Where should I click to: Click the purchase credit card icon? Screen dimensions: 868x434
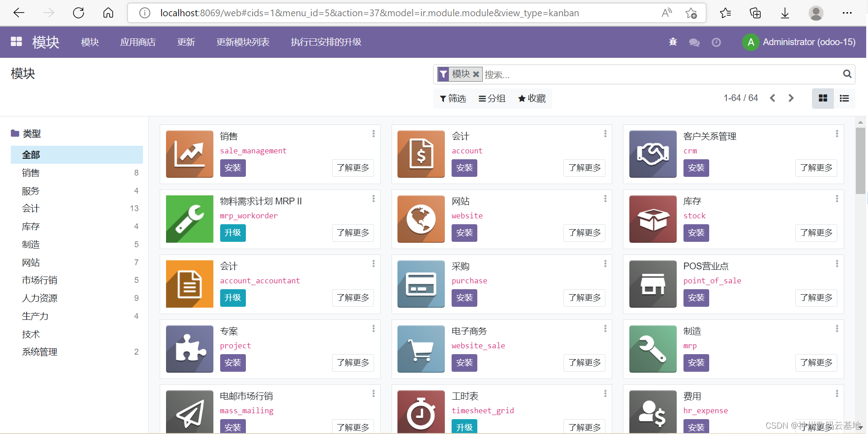tap(421, 284)
